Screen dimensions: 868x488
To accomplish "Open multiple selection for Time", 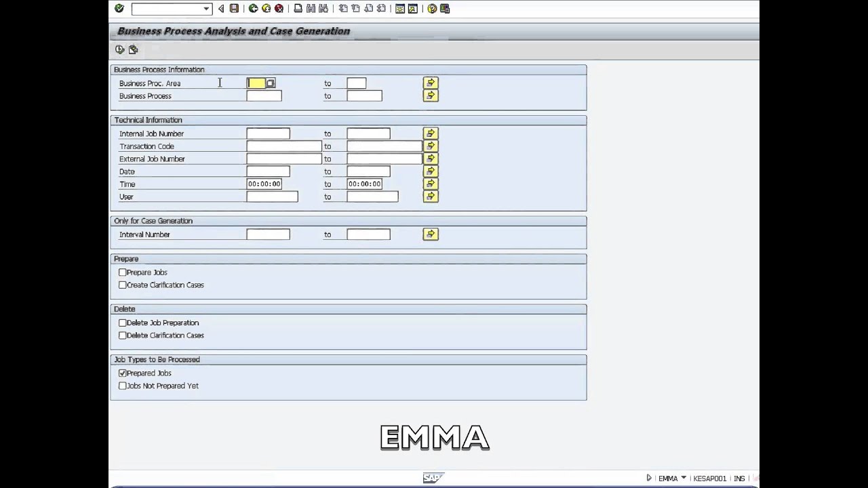I will click(431, 184).
